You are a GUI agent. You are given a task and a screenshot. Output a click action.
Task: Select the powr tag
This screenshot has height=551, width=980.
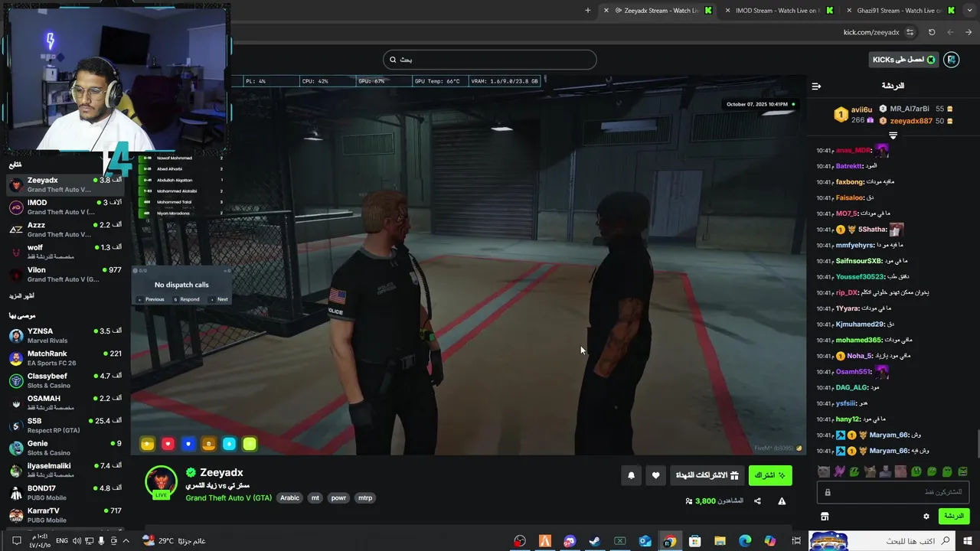(338, 498)
